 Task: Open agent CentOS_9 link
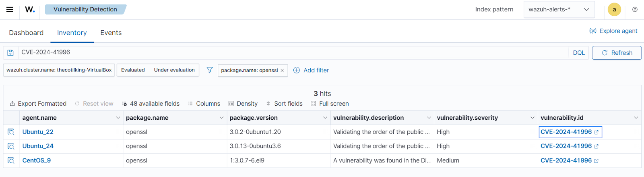click(37, 160)
